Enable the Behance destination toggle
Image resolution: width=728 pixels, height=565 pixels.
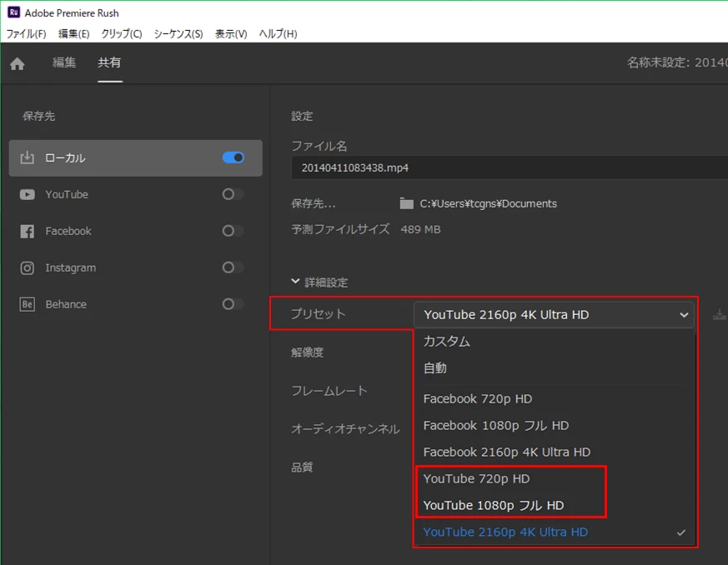tap(233, 304)
